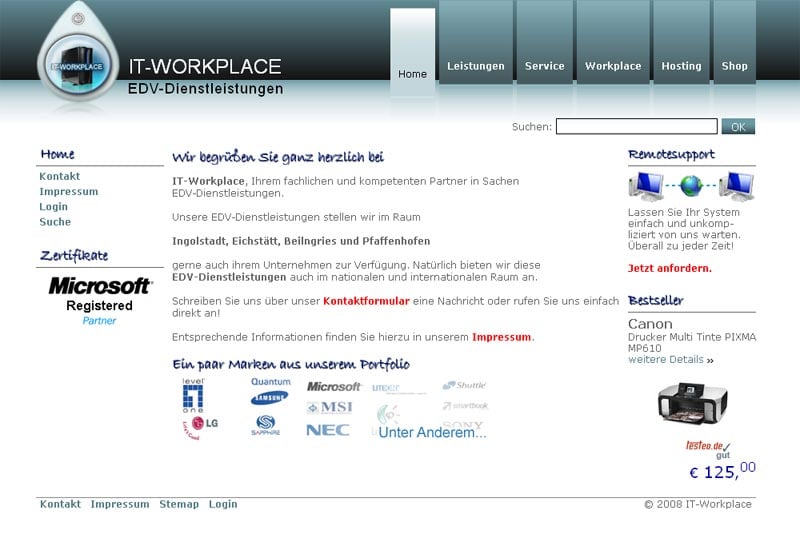Click the Canon PIXMA printer thumbnail
This screenshot has height=546, width=800.
click(692, 404)
